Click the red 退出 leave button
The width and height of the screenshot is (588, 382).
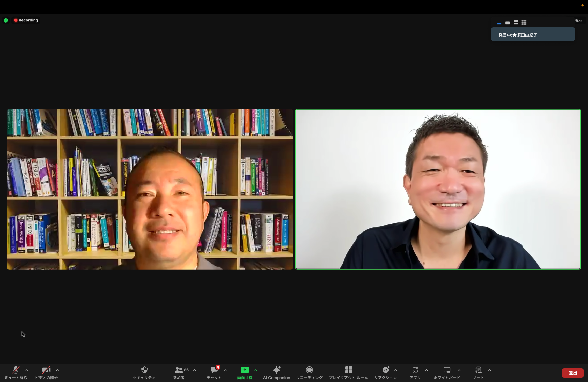pyautogui.click(x=572, y=373)
